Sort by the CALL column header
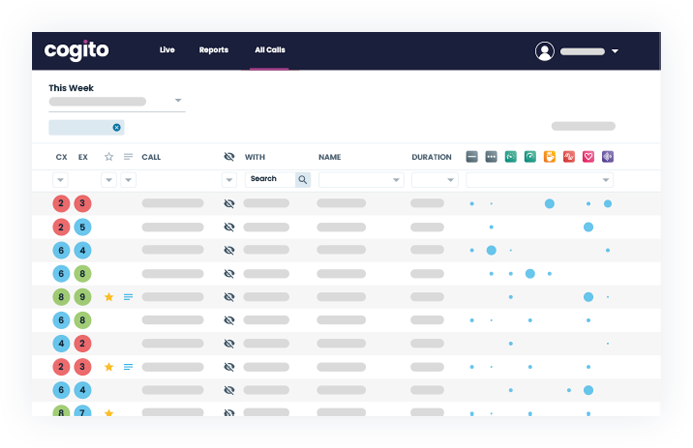The image size is (693, 448). pos(151,157)
